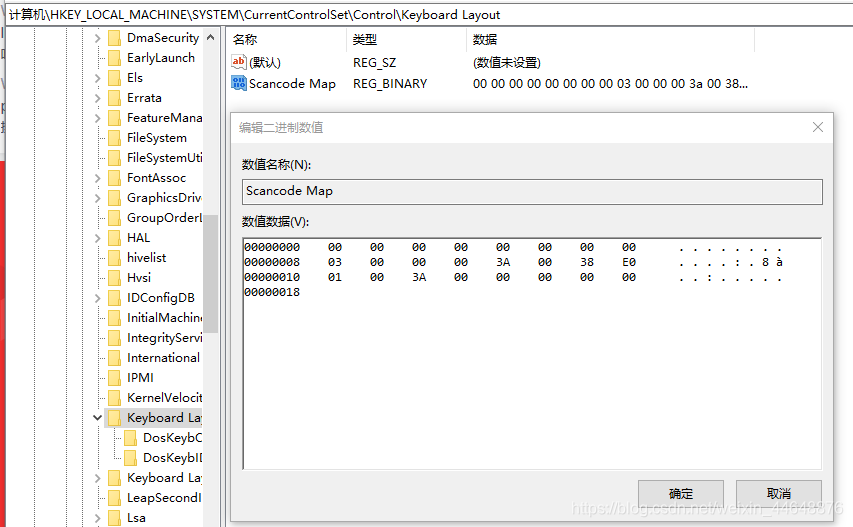The width and height of the screenshot is (853, 527).
Task: Expand the Errata key
Action: (x=97, y=98)
